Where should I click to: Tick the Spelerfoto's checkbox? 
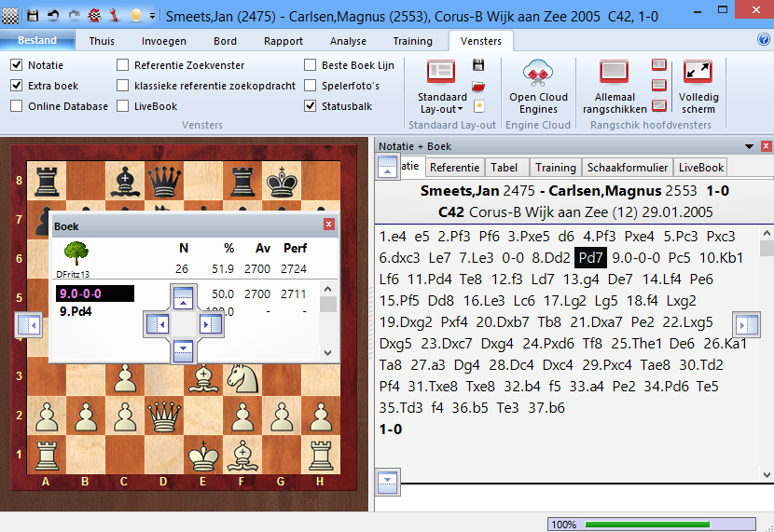click(x=310, y=86)
